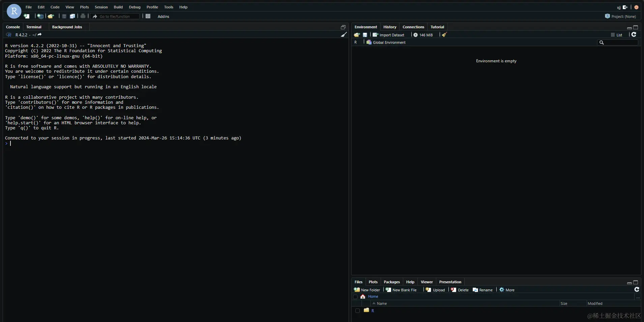
Task: Click the Files path ellipsis browse button
Action: 638,297
